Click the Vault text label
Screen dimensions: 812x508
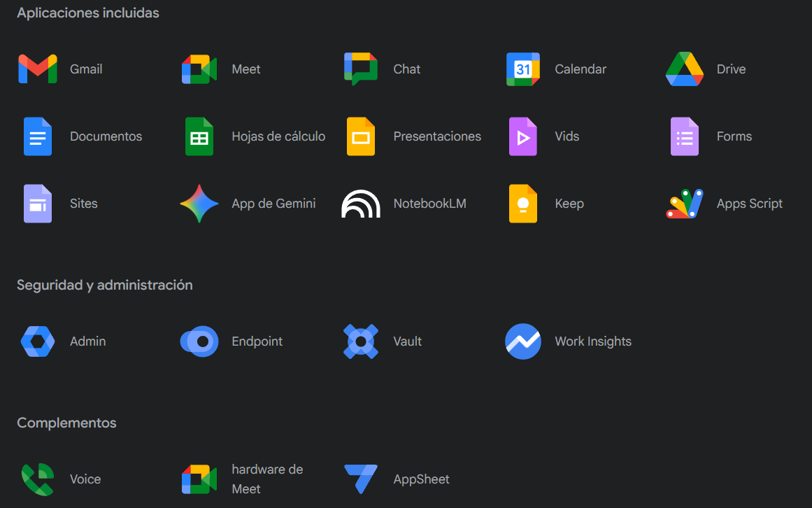(x=407, y=341)
